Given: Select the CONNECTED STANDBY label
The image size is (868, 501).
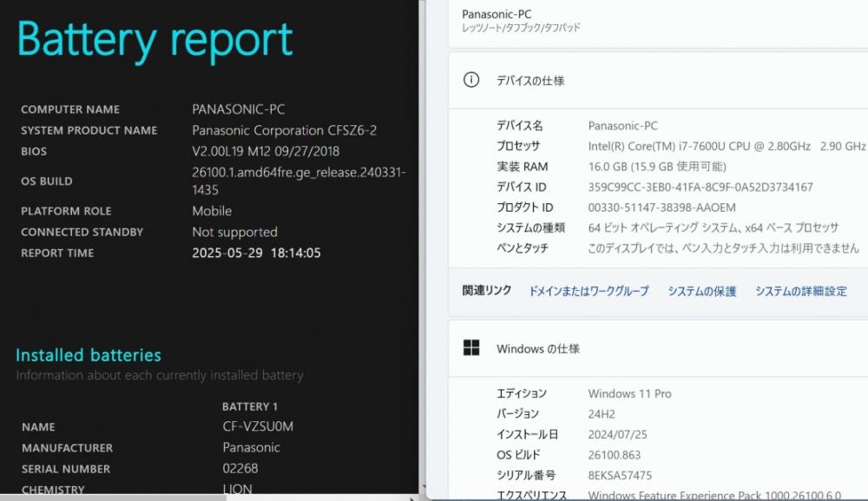Looking at the screenshot, I should click(x=82, y=233).
